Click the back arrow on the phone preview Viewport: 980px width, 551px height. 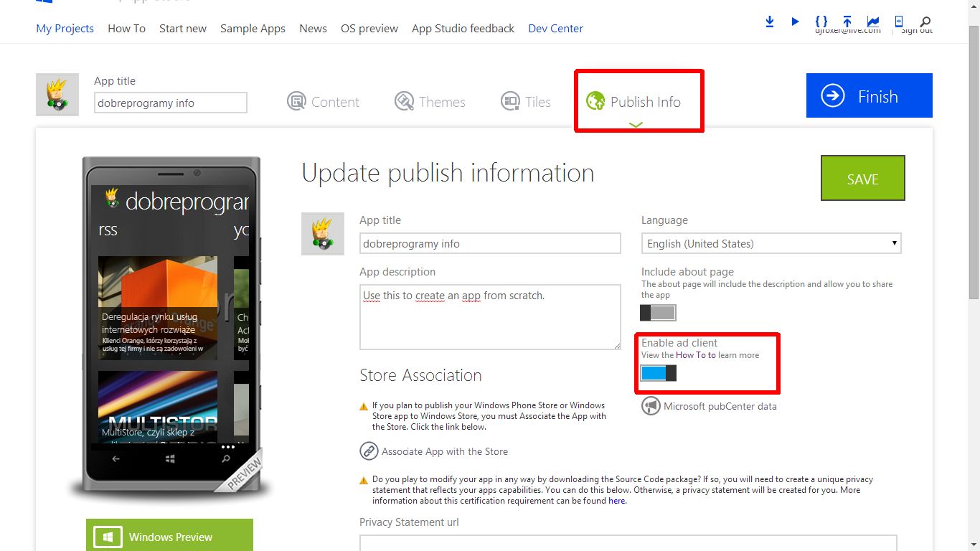(116, 459)
